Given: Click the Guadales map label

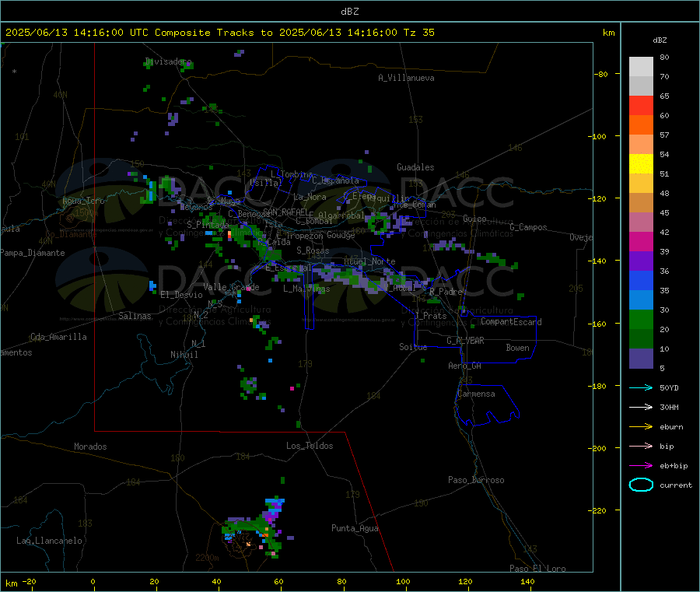Looking at the screenshot, I should [415, 167].
